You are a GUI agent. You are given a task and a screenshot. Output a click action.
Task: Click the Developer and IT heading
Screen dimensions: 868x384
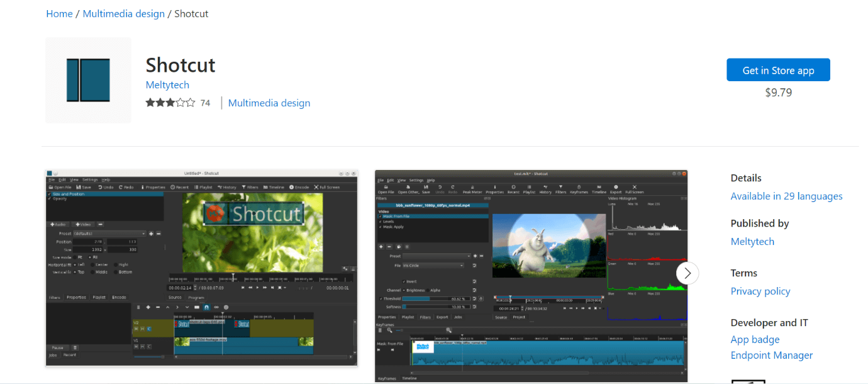tap(769, 323)
